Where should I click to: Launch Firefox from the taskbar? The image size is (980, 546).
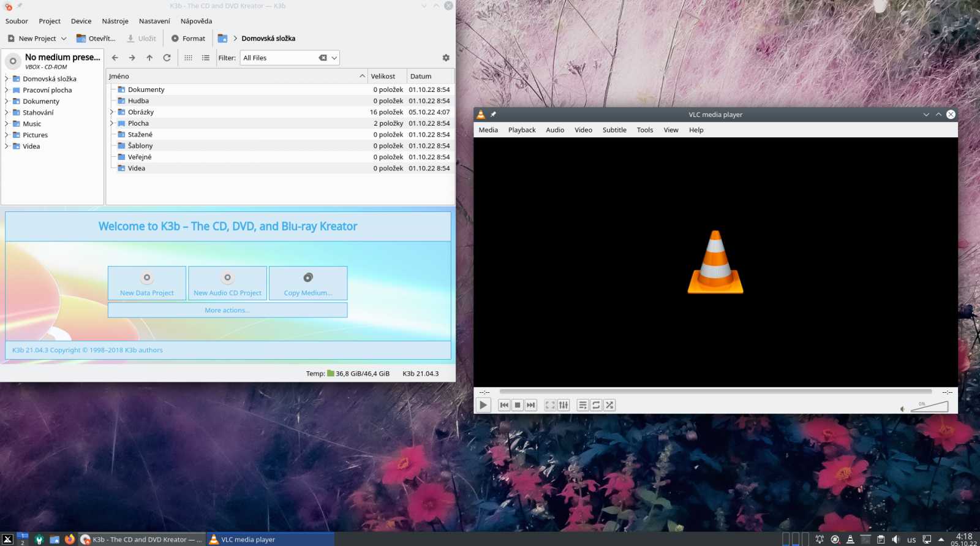(70, 539)
